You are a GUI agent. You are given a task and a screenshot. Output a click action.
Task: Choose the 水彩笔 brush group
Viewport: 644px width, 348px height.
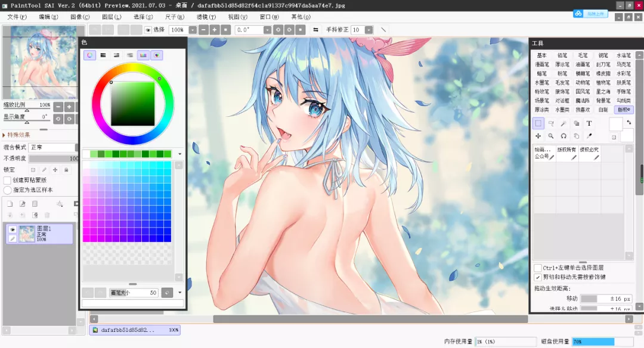coord(624,73)
